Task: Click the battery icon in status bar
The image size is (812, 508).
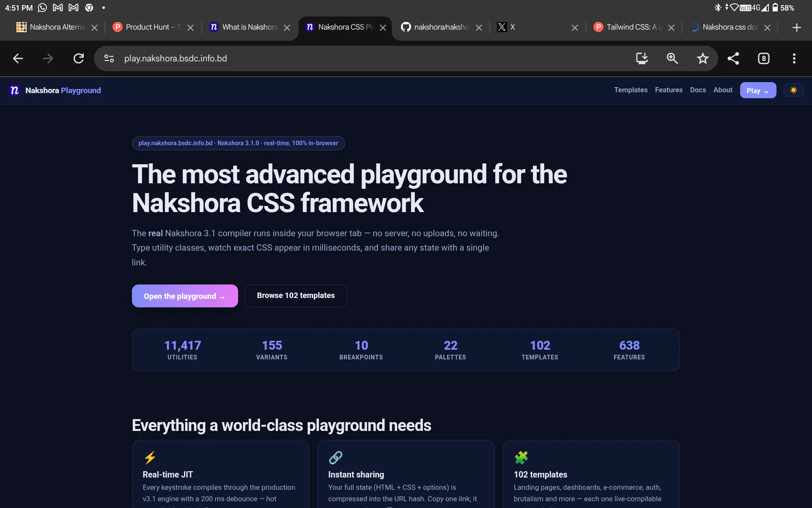Action: pyautogui.click(x=775, y=8)
